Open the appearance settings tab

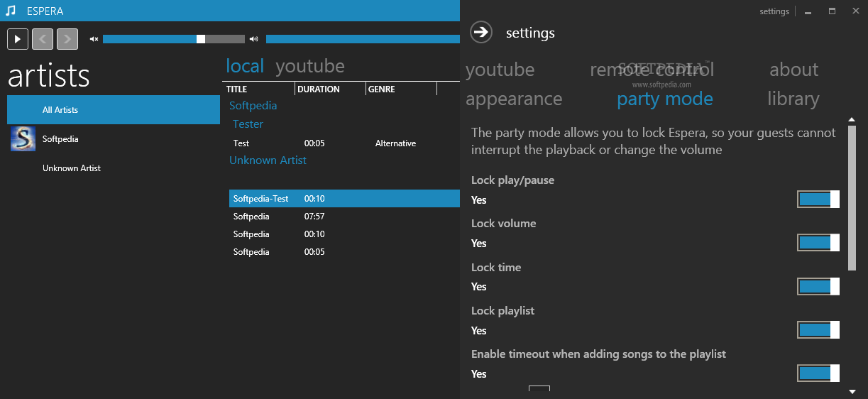click(x=514, y=99)
